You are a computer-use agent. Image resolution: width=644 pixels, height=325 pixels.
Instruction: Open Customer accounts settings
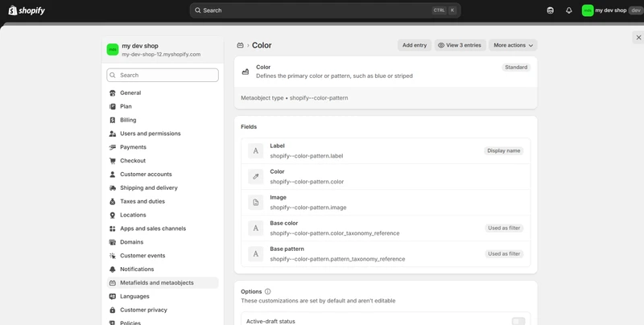coord(163,175)
